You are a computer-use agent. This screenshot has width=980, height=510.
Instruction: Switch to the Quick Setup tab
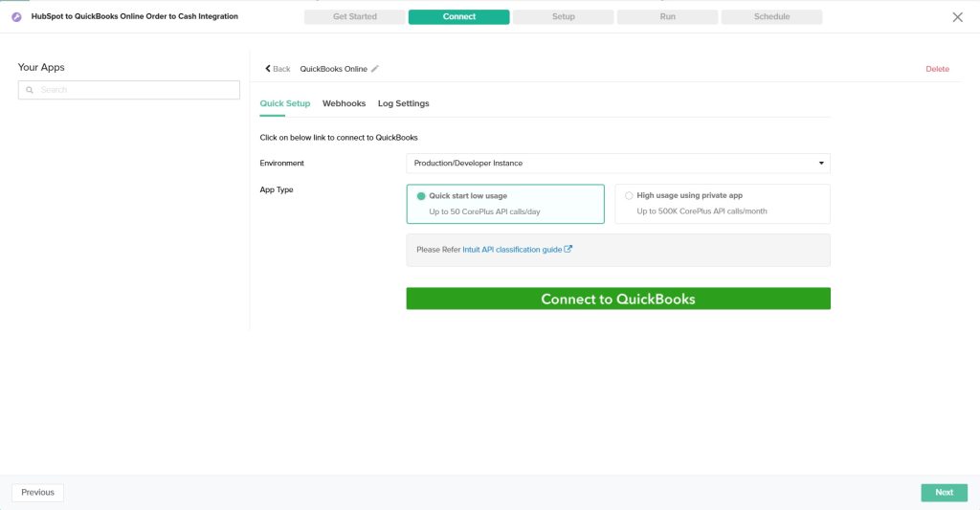(285, 103)
